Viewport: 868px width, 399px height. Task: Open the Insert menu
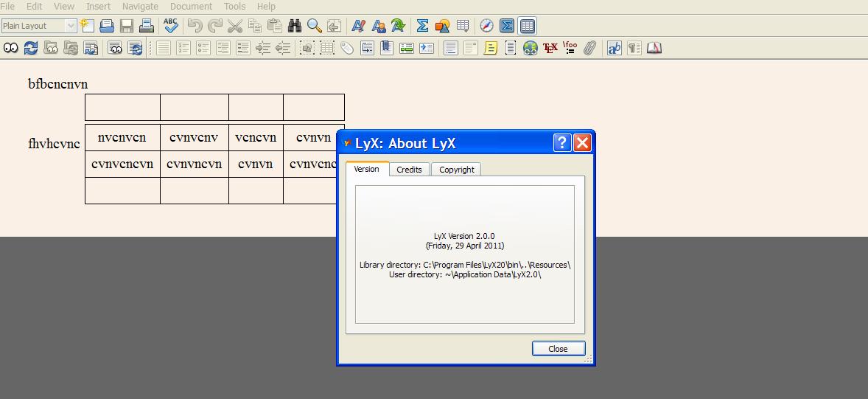[x=99, y=7]
